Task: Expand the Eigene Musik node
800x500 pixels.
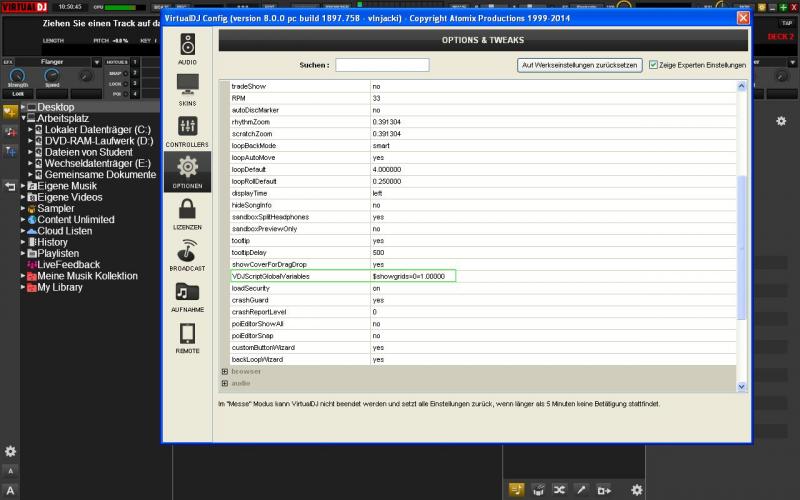Action: 23,186
